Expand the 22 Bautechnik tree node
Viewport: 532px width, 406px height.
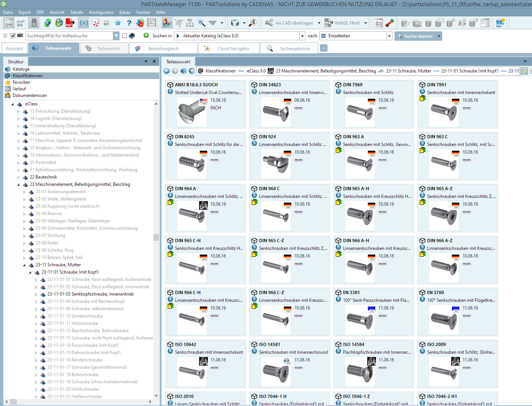(19, 177)
